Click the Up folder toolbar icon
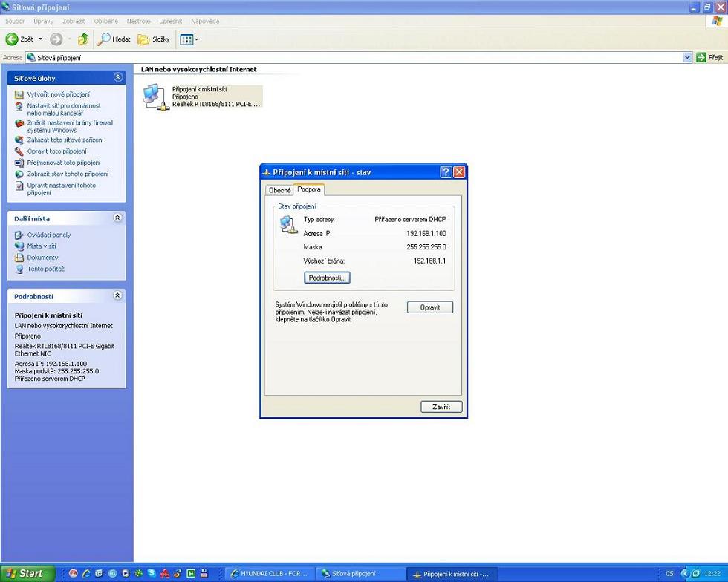Image resolution: width=728 pixels, height=582 pixels. tap(83, 39)
